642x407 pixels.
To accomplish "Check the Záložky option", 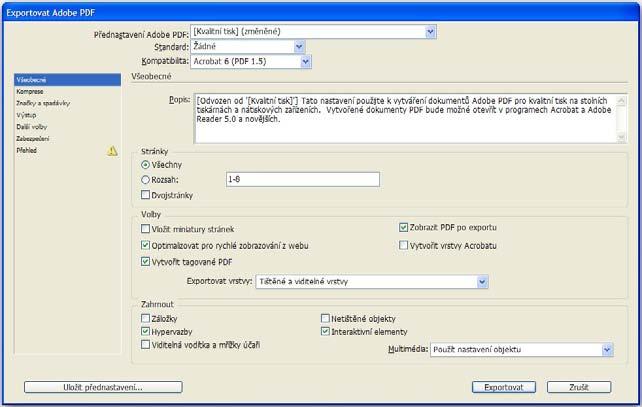I will coord(145,318).
